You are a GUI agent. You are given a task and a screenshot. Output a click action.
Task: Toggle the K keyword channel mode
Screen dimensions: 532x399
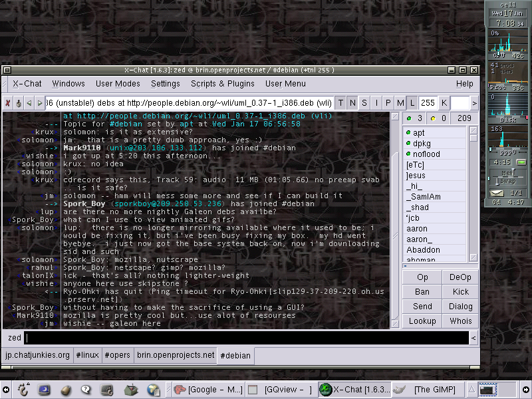click(x=444, y=103)
